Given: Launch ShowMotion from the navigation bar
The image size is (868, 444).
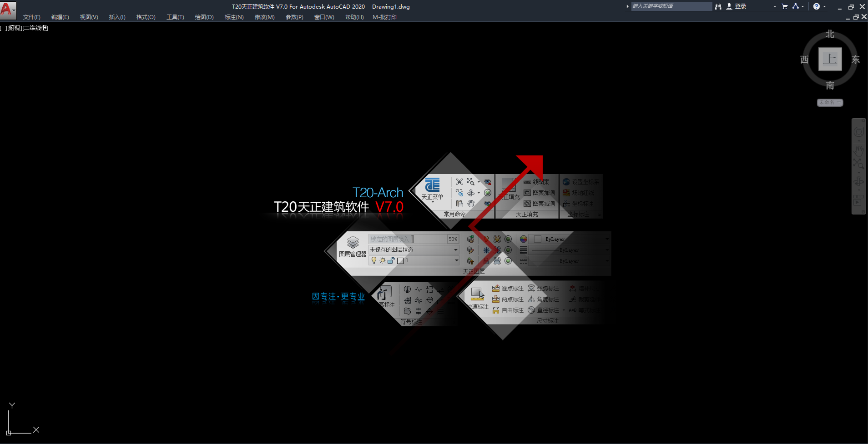Looking at the screenshot, I should 858,200.
